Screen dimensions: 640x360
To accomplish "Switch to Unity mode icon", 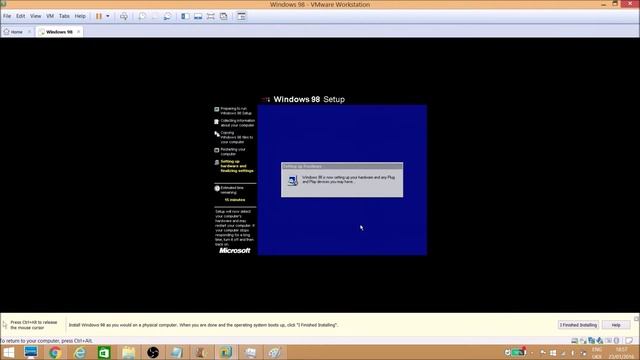I will tap(224, 16).
